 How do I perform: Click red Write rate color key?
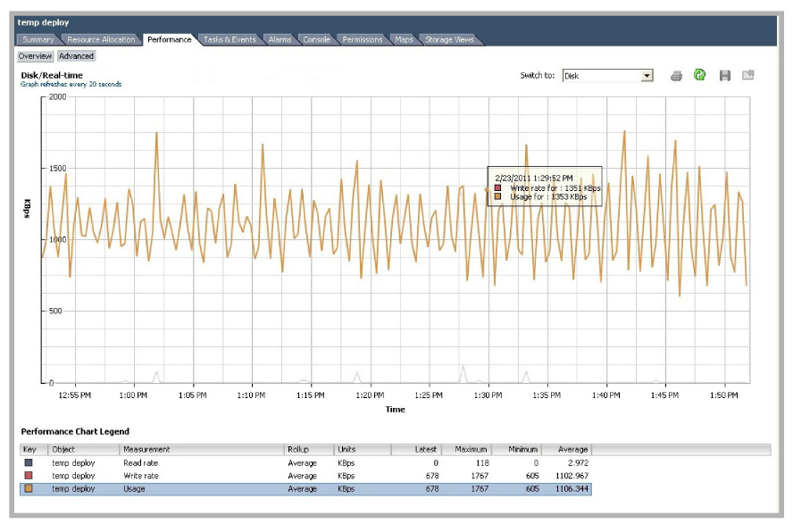[x=29, y=476]
